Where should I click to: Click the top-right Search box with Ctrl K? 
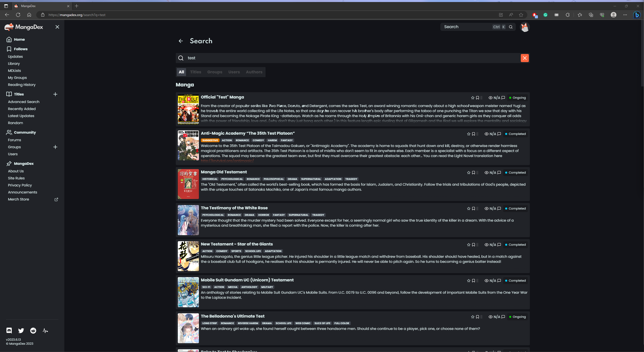point(478,27)
